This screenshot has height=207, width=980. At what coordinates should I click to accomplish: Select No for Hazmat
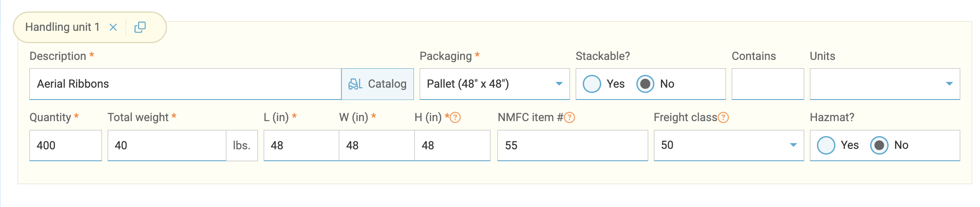879,145
